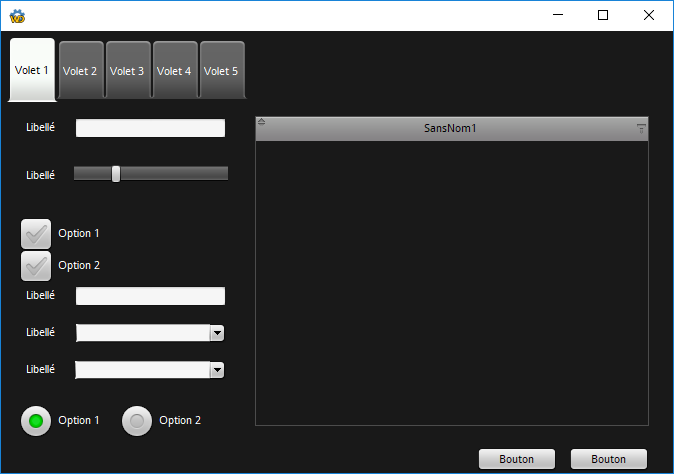Go to the Volet 5 tab
The height and width of the screenshot is (474, 674).
click(221, 71)
